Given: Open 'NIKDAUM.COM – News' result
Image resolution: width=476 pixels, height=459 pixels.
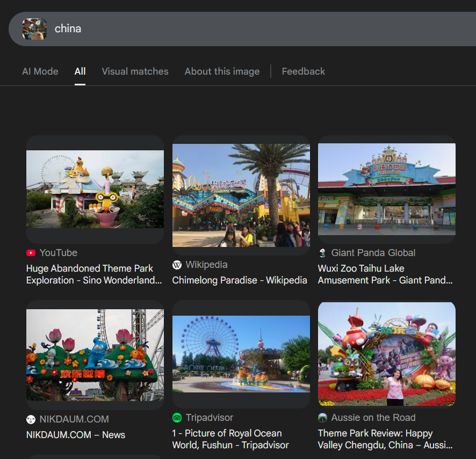Looking at the screenshot, I should [76, 435].
